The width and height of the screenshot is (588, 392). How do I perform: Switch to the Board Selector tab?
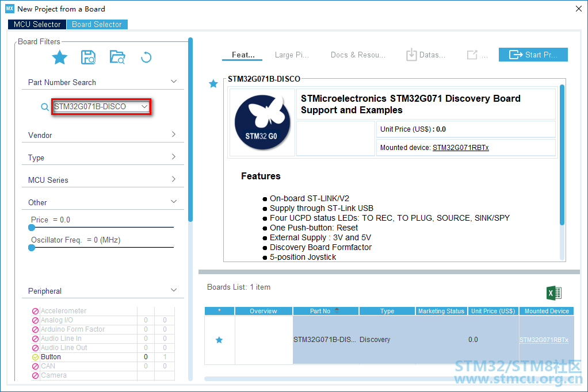97,24
